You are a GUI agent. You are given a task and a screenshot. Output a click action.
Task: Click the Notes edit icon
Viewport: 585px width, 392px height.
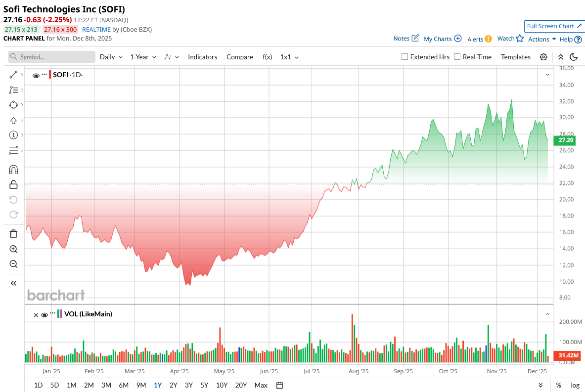coord(415,38)
